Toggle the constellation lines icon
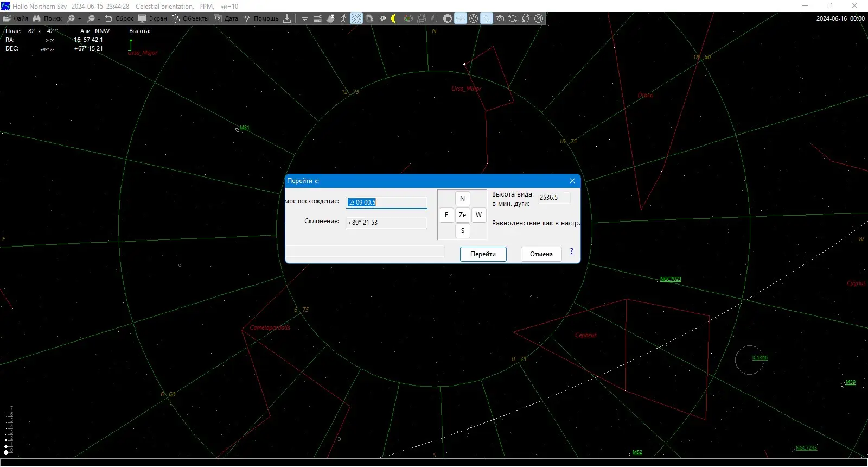This screenshot has height=467, width=868. [x=356, y=18]
